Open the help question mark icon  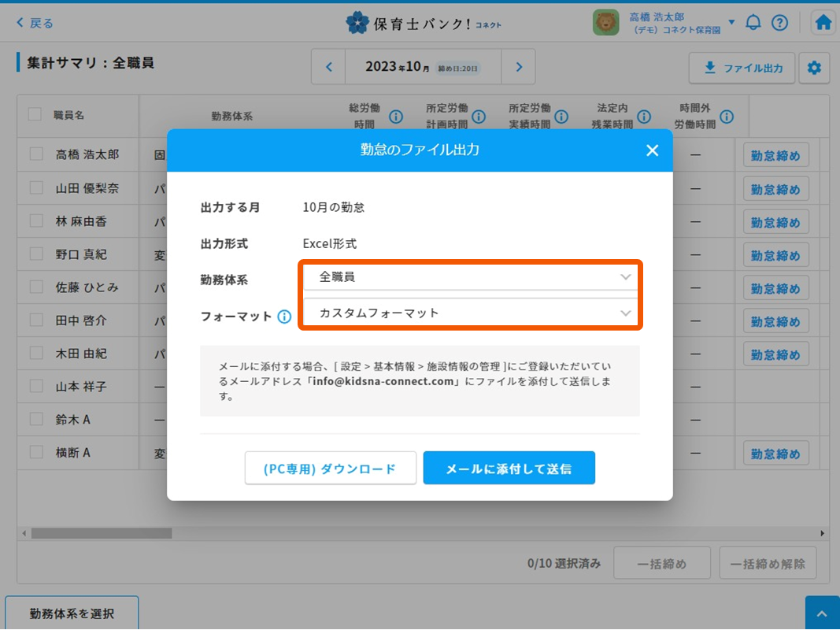tap(779, 23)
